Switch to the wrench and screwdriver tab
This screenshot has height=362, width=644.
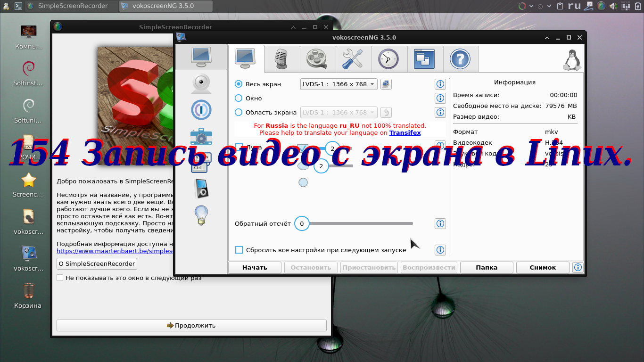pos(354,58)
